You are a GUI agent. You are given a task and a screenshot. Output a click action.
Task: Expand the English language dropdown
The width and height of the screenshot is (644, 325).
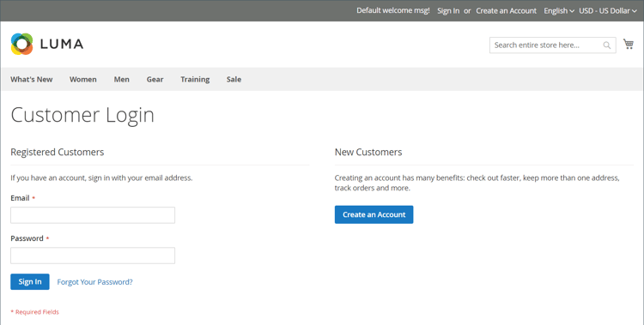click(559, 10)
